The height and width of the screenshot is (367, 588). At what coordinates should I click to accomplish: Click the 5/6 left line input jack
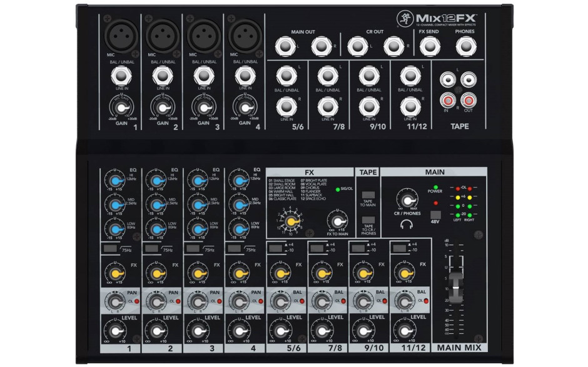pyautogui.click(x=286, y=76)
